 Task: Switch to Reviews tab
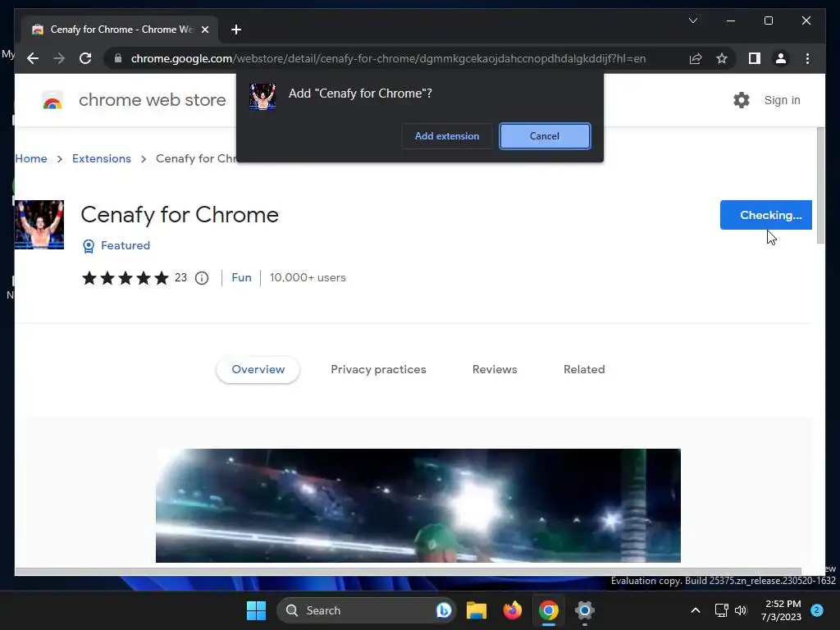(495, 370)
